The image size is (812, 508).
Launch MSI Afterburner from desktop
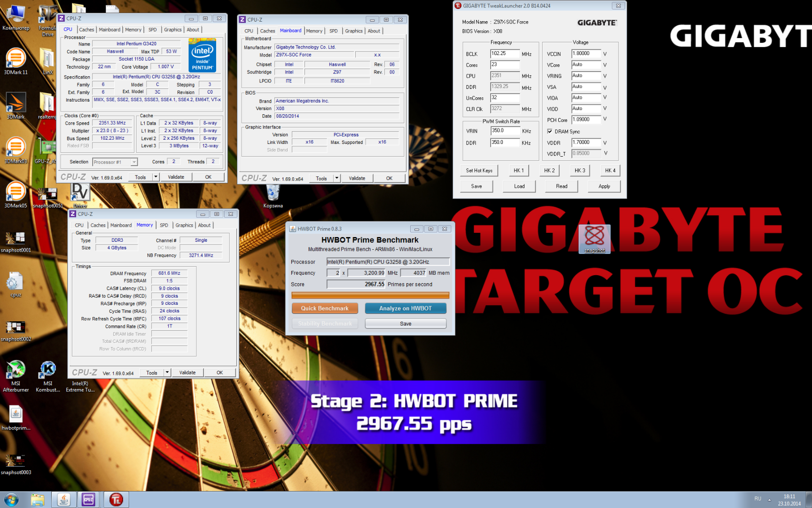[16, 376]
